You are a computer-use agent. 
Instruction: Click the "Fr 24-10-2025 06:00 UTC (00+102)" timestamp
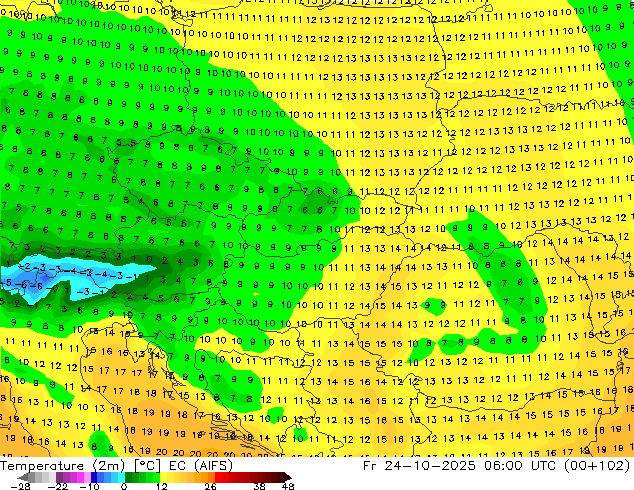pyautogui.click(x=497, y=466)
